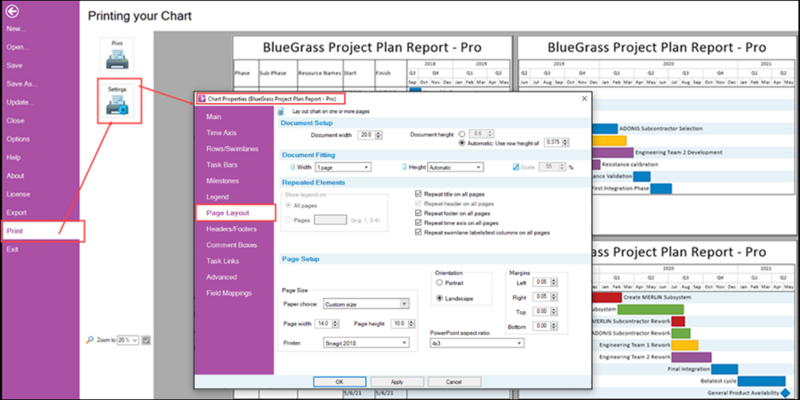Click Close in the left menu
The height and width of the screenshot is (400, 800).
(15, 120)
